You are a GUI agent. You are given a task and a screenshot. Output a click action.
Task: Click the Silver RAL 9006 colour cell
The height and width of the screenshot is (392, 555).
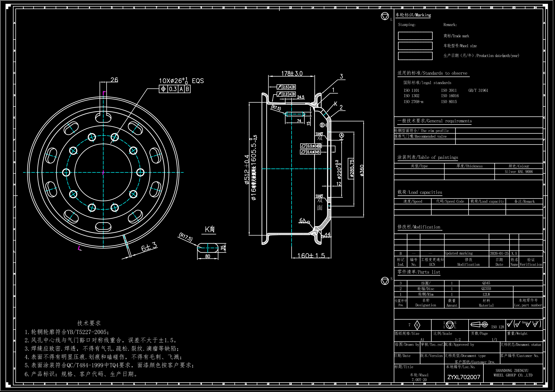519,172
